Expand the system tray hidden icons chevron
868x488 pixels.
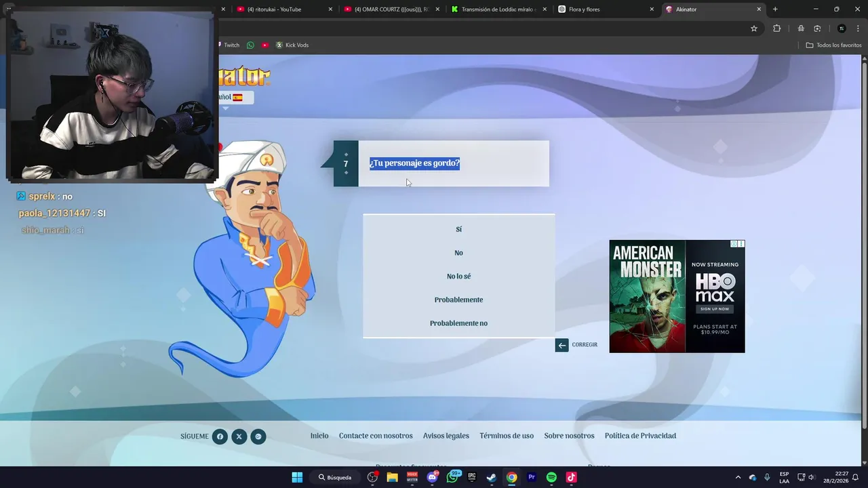click(x=738, y=477)
